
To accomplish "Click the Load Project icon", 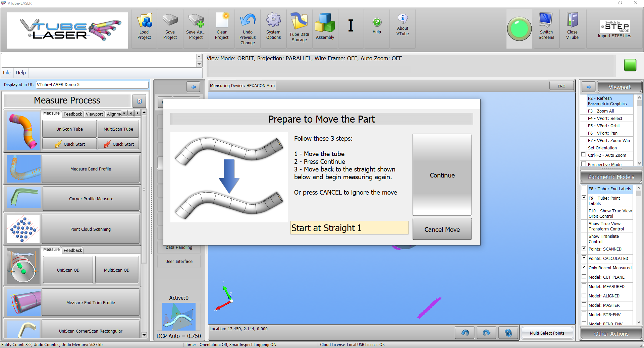I will 144,28.
